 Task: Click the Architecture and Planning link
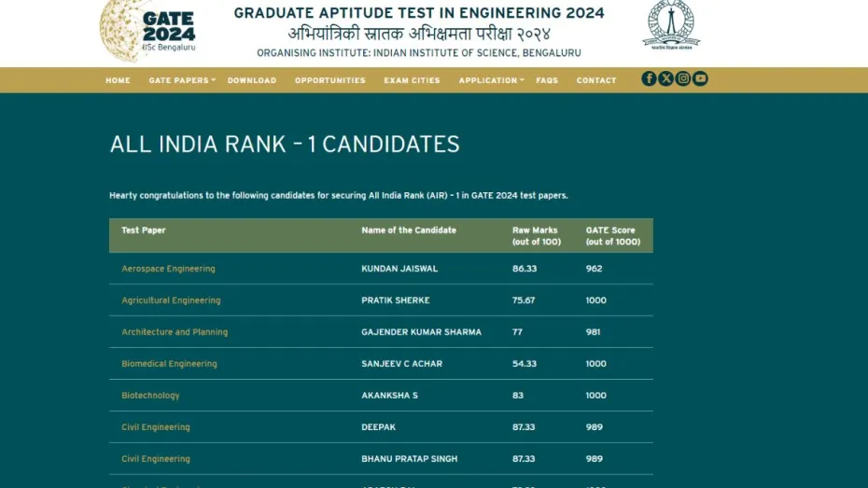(175, 332)
